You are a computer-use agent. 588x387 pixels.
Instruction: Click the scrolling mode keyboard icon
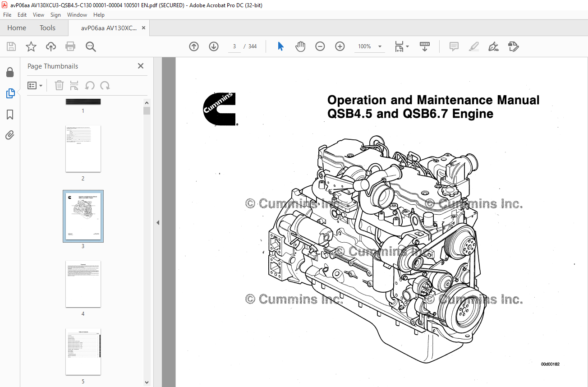coord(425,46)
